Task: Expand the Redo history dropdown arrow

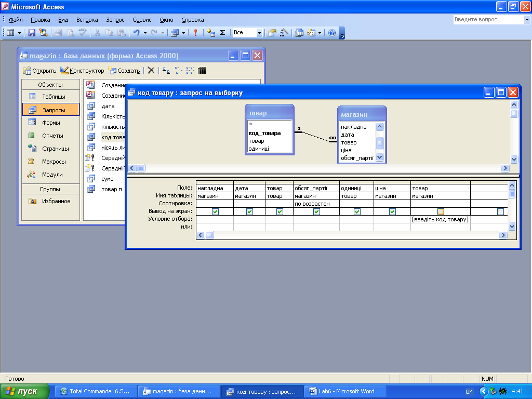Action: coord(163,33)
